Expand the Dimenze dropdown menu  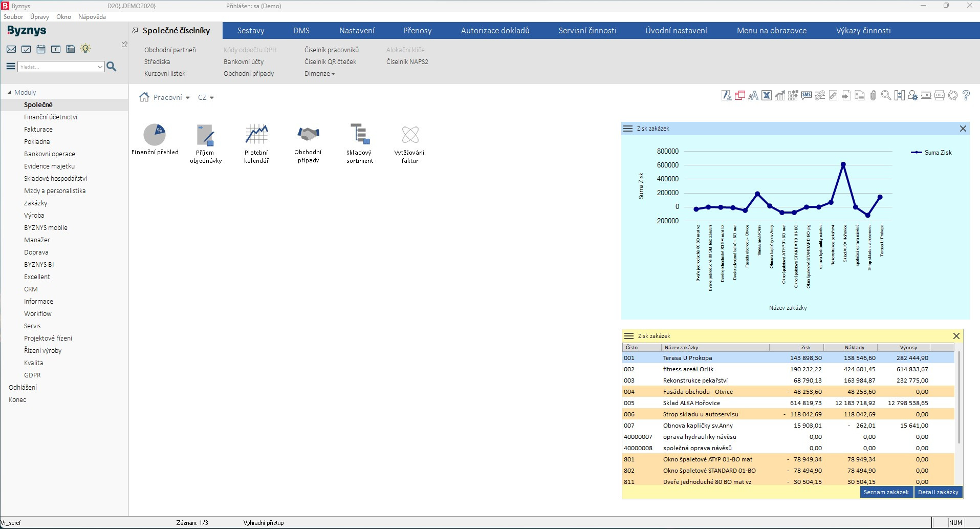319,74
